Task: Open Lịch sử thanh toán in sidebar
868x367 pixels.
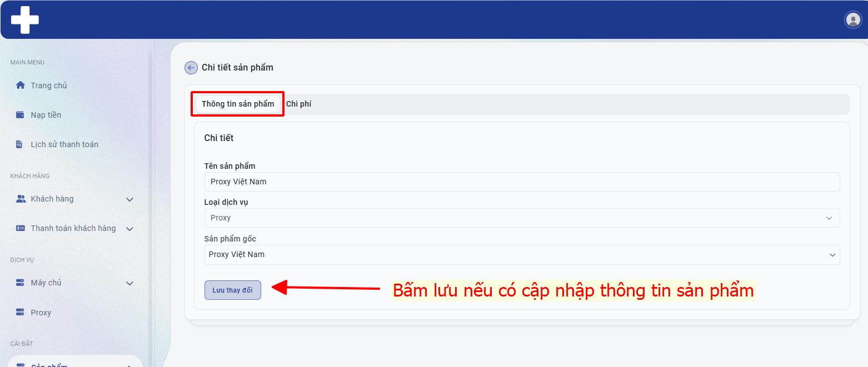Action: 64,144
